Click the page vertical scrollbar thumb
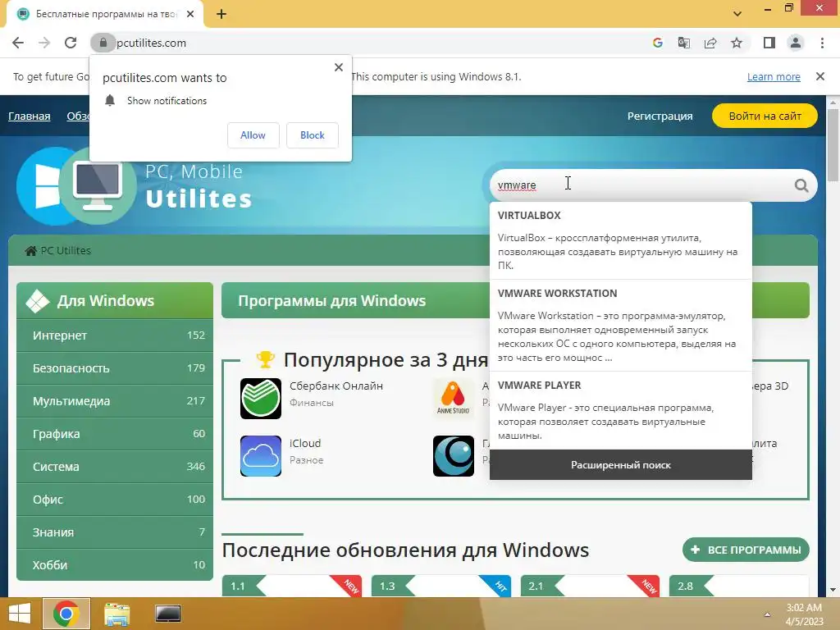Viewport: 840px width, 630px height. pos(833,144)
